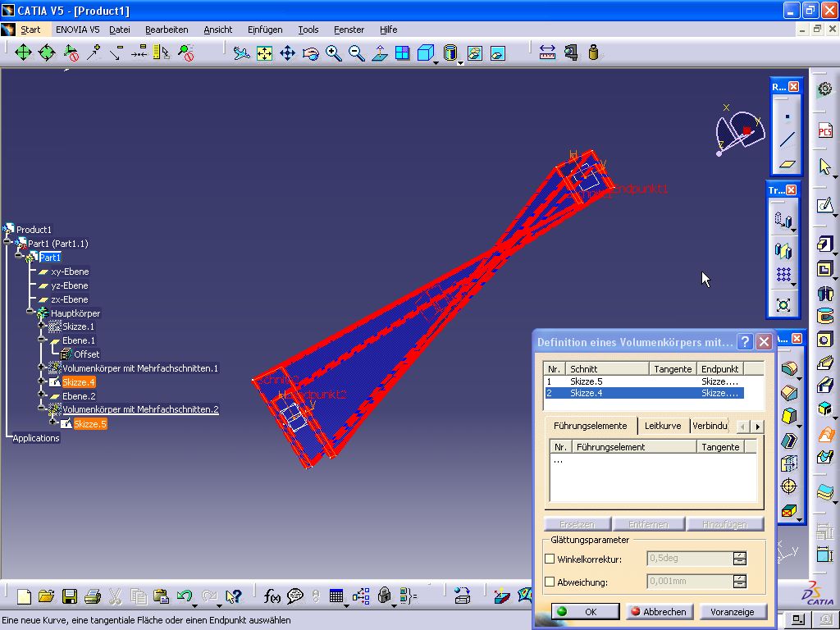
Task: Enable the Abweichung checkbox
Action: pos(550,582)
